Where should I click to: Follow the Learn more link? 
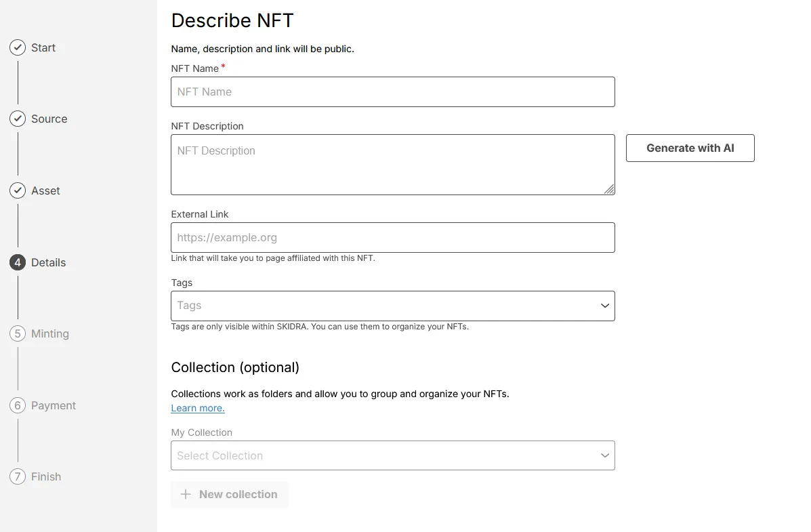point(198,408)
